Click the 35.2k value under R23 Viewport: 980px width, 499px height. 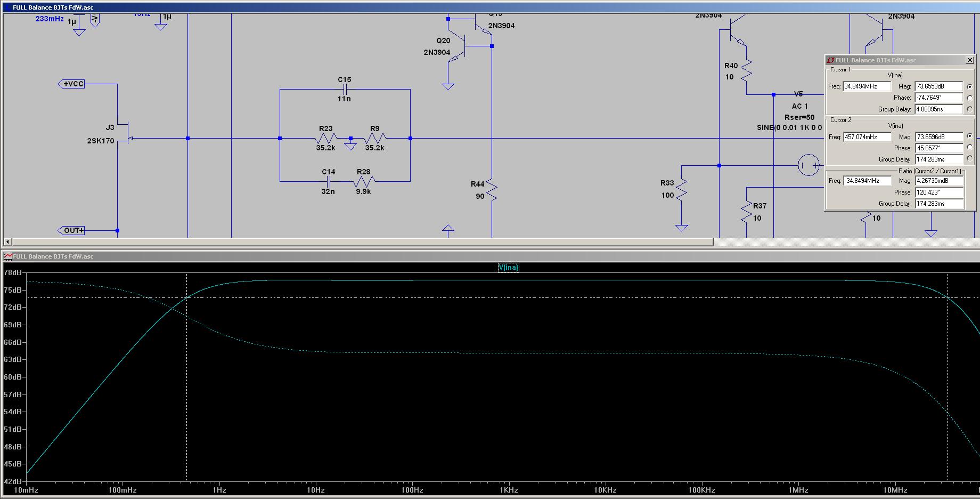click(325, 148)
